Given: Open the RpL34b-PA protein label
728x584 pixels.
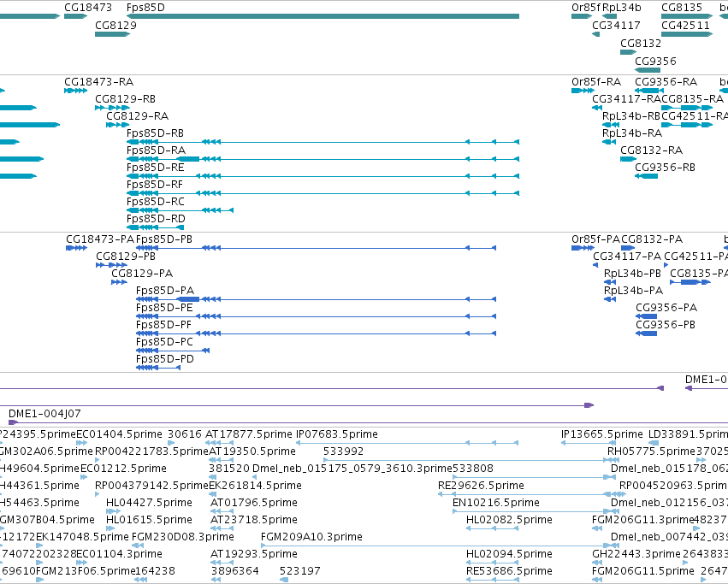Looking at the screenshot, I should click(x=633, y=291).
